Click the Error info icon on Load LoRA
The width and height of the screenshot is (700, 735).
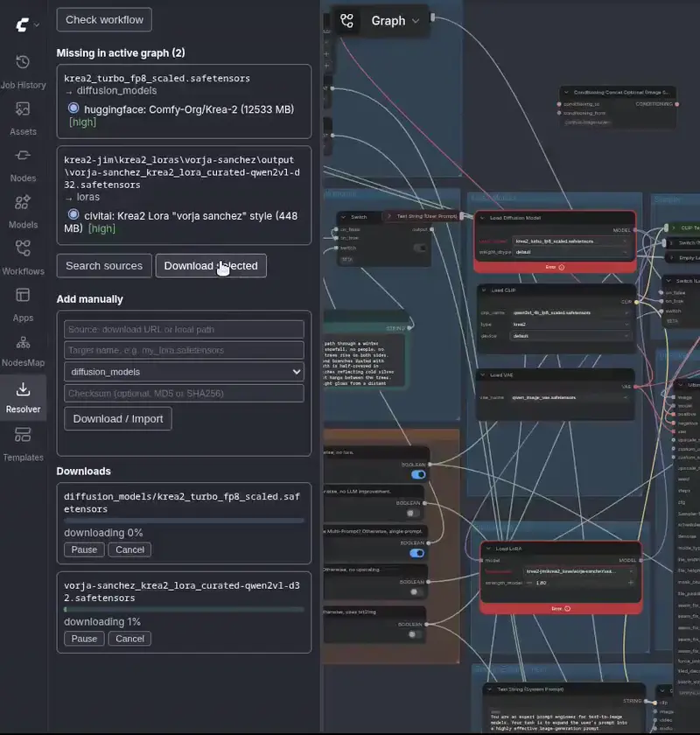567,608
